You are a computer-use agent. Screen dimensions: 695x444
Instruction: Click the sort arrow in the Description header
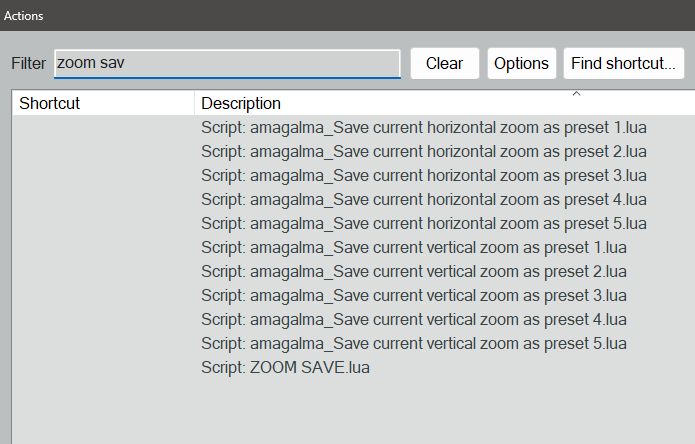click(575, 95)
